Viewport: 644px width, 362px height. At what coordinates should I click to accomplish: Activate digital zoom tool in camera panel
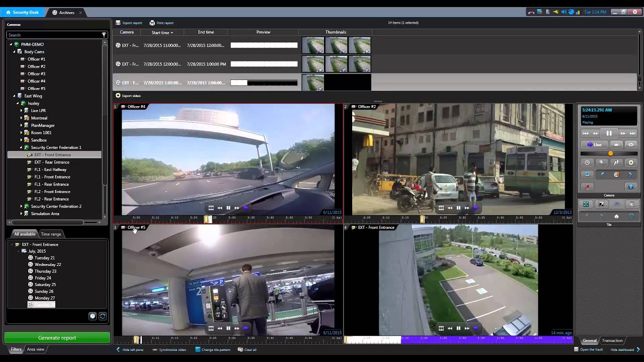[602, 162]
